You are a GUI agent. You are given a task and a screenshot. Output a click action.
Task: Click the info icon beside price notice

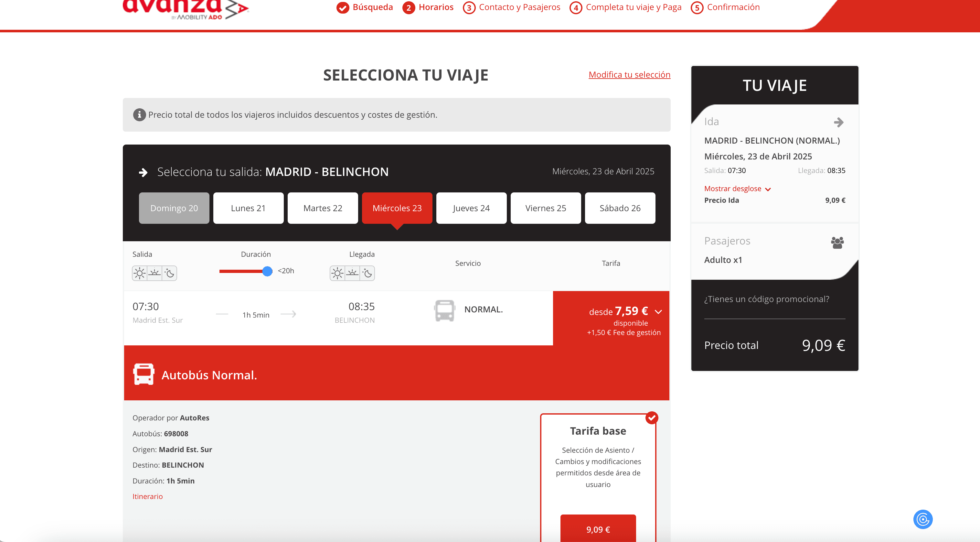click(139, 114)
